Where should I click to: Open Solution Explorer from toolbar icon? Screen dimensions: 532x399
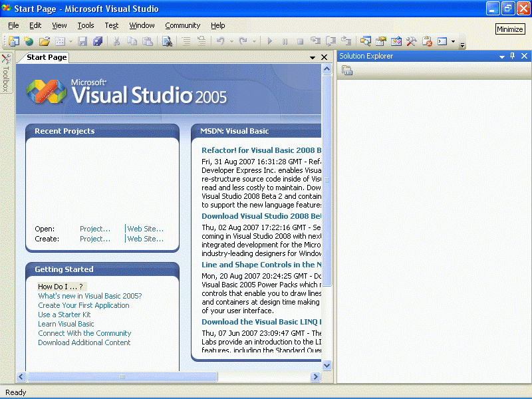365,41
